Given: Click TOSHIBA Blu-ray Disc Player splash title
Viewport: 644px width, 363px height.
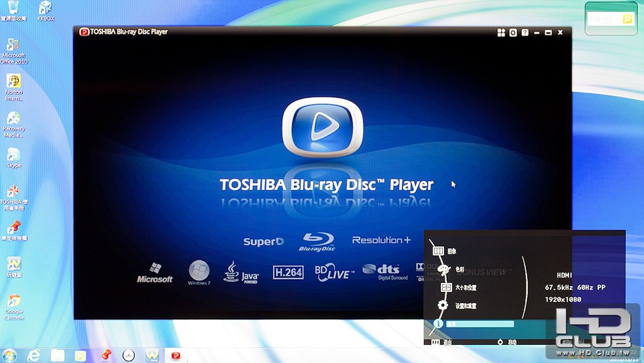Looking at the screenshot, I should 327,185.
